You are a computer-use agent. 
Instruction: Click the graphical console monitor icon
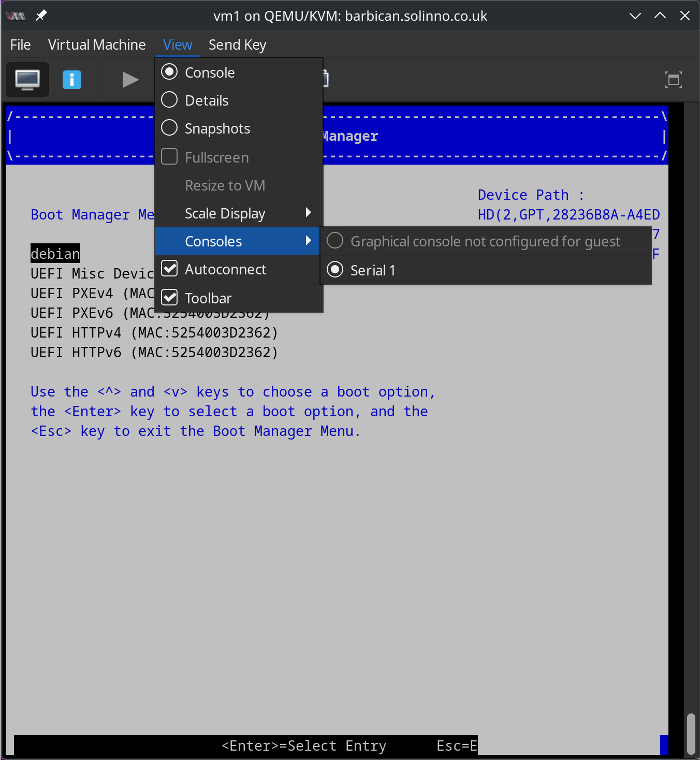[27, 80]
